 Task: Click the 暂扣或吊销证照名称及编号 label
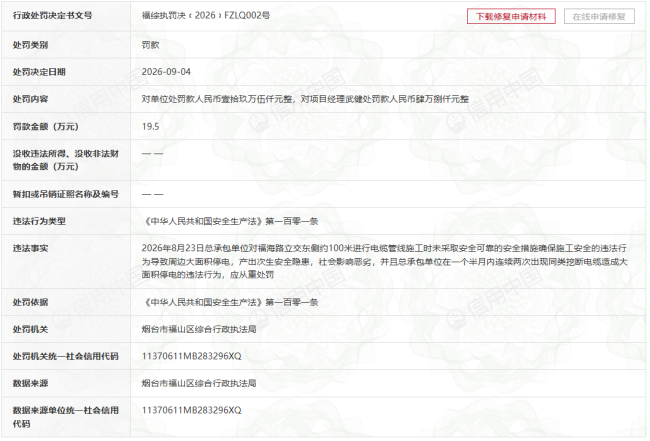(65, 194)
